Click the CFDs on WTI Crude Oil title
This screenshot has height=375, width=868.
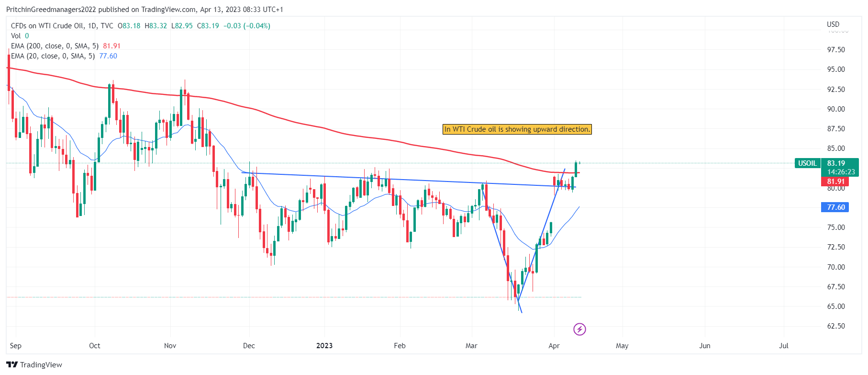click(47, 26)
